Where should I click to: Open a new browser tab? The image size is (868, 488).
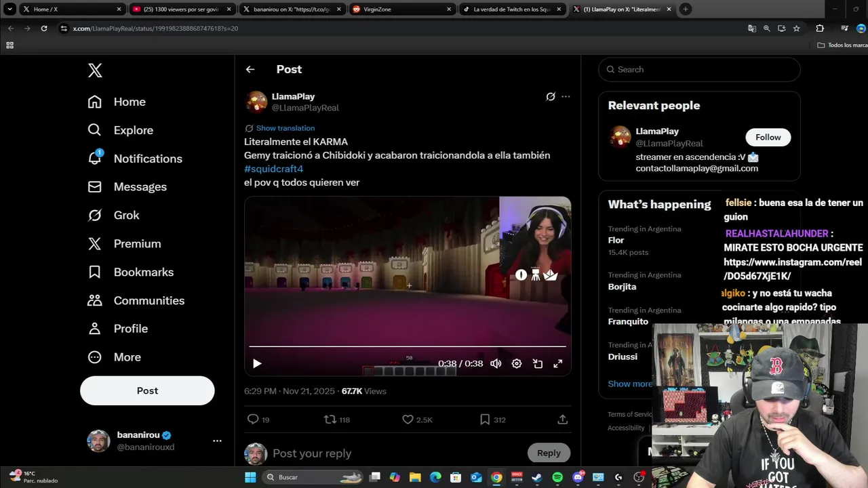686,9
